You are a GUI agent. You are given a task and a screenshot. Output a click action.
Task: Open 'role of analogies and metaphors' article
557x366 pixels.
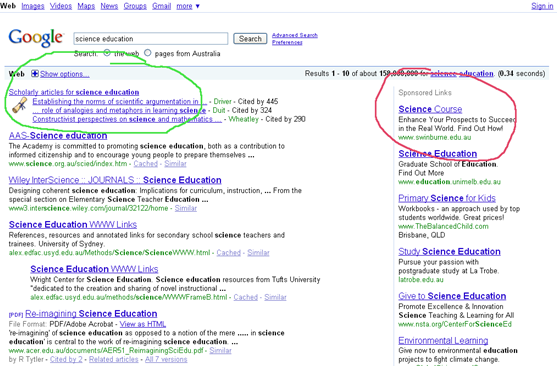(x=119, y=110)
